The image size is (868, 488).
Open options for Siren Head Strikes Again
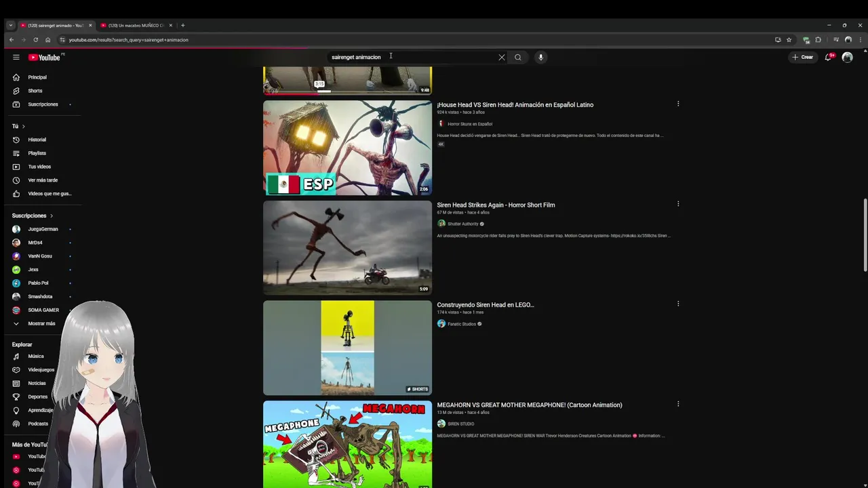coord(678,204)
